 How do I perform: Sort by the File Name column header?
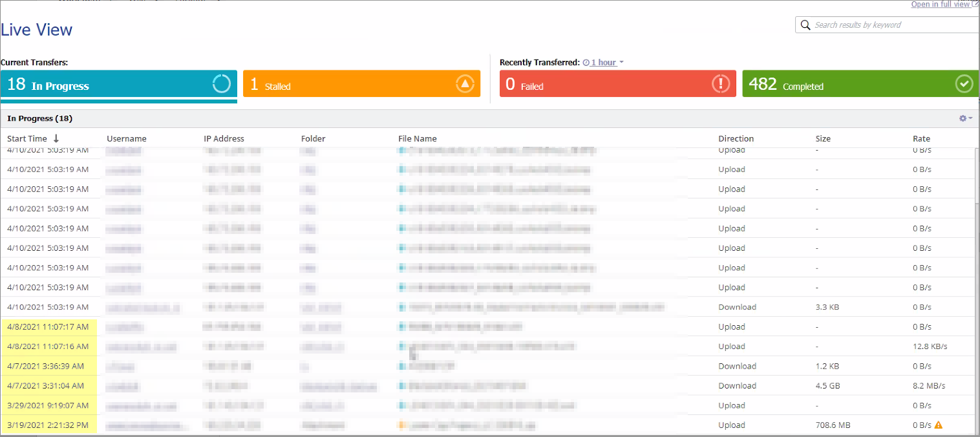(x=418, y=138)
